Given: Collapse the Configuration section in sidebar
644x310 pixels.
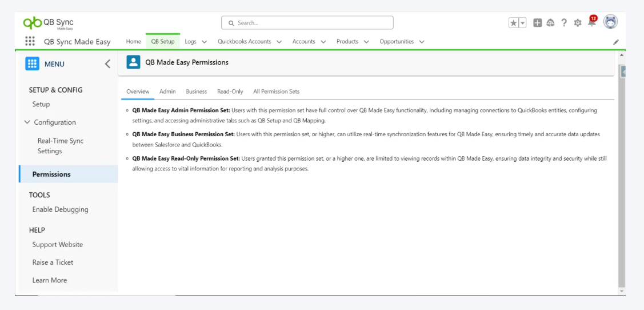Looking at the screenshot, I should click(x=27, y=122).
